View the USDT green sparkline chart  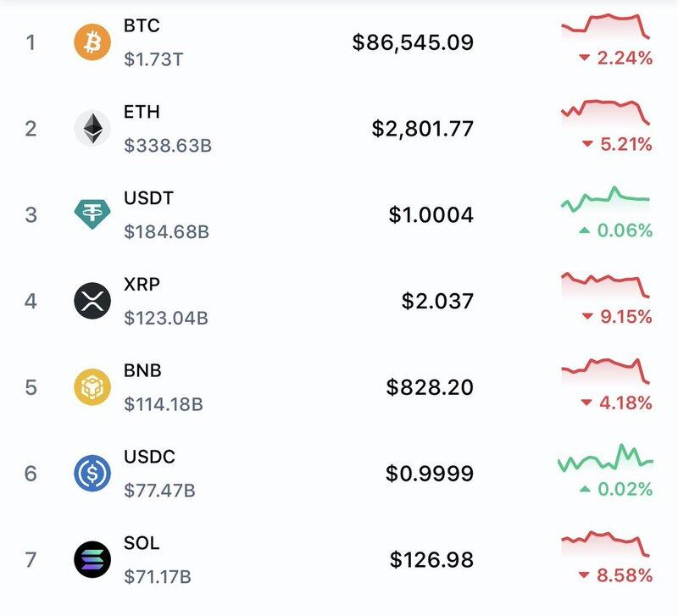[x=605, y=200]
